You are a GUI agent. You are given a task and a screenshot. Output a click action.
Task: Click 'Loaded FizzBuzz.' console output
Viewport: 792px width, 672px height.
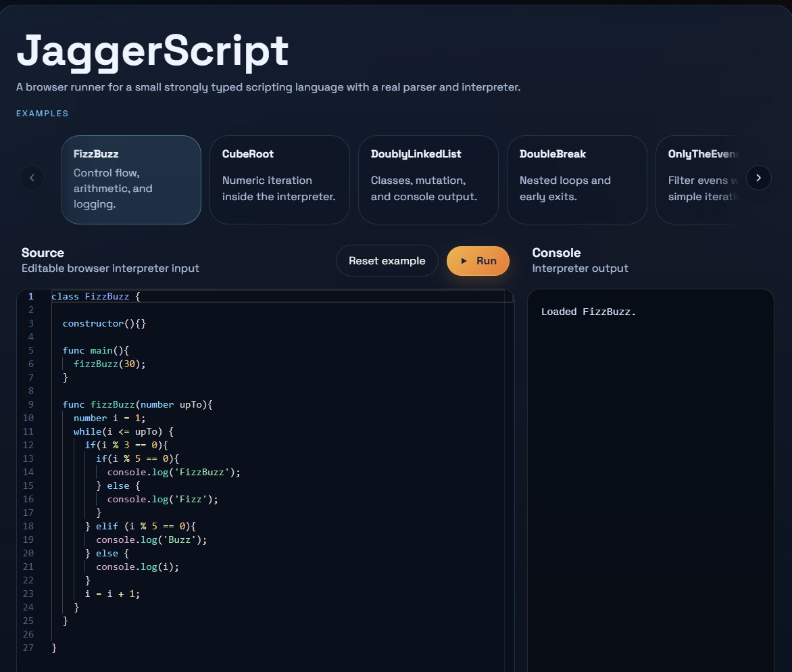[589, 312]
